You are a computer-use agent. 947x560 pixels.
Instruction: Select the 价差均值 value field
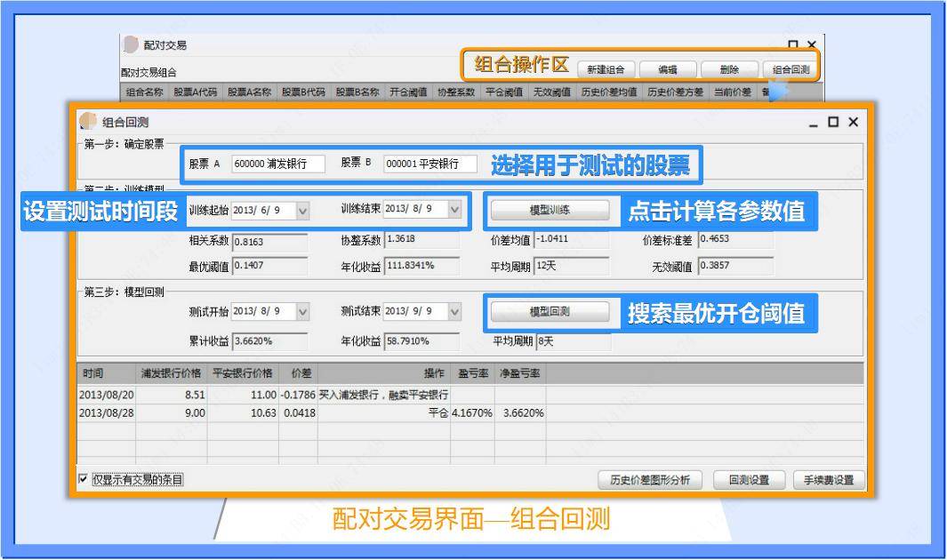[x=572, y=240]
